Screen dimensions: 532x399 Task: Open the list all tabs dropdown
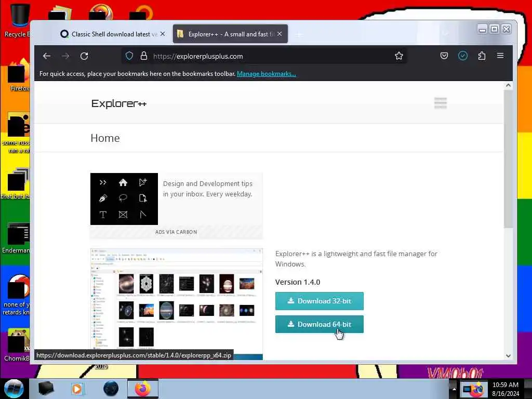[x=445, y=34]
